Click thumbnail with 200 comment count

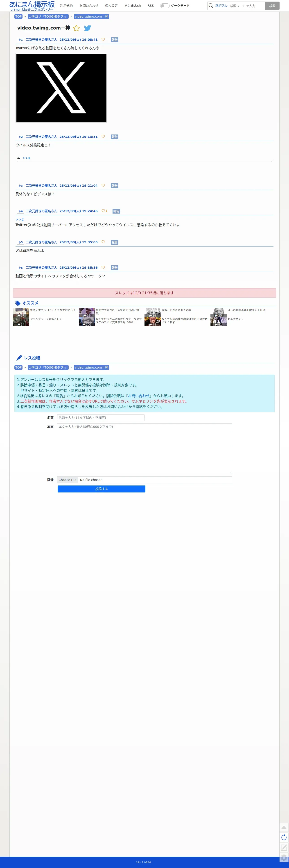pyautogui.click(x=87, y=322)
